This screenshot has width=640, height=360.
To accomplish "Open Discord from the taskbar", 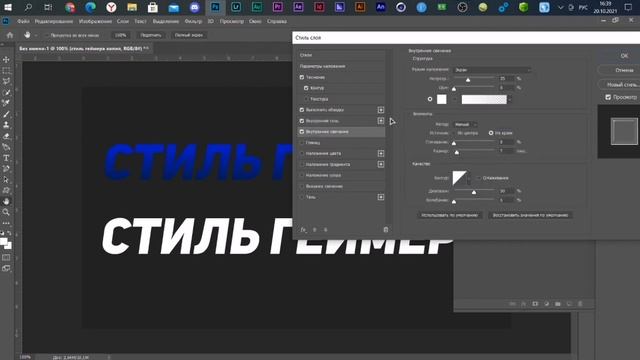I will pyautogui.click(x=195, y=7).
